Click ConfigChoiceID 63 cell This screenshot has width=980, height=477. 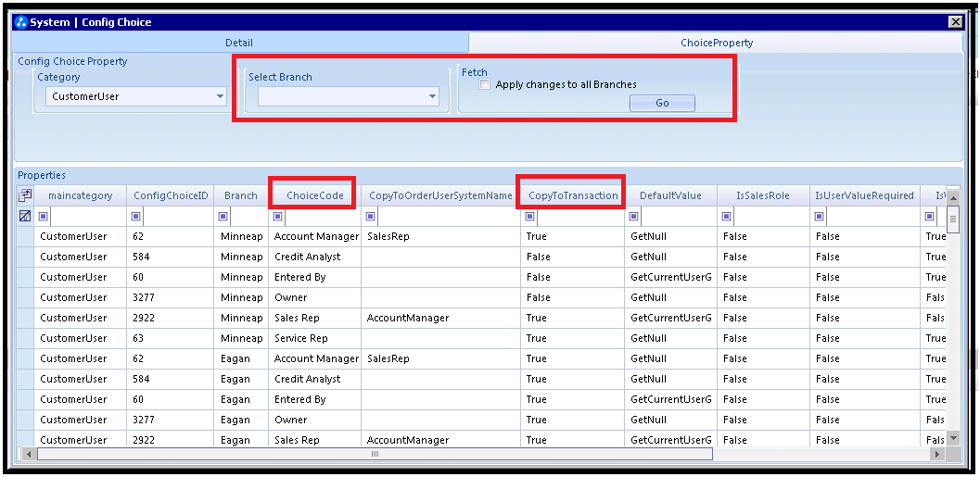point(171,338)
